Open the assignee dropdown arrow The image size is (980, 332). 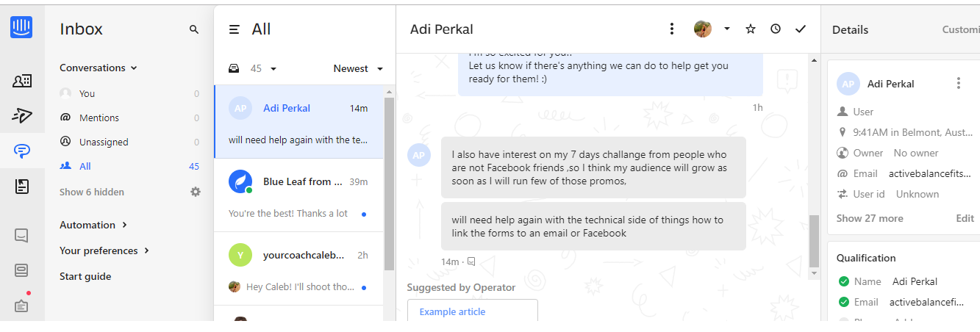pos(726,29)
